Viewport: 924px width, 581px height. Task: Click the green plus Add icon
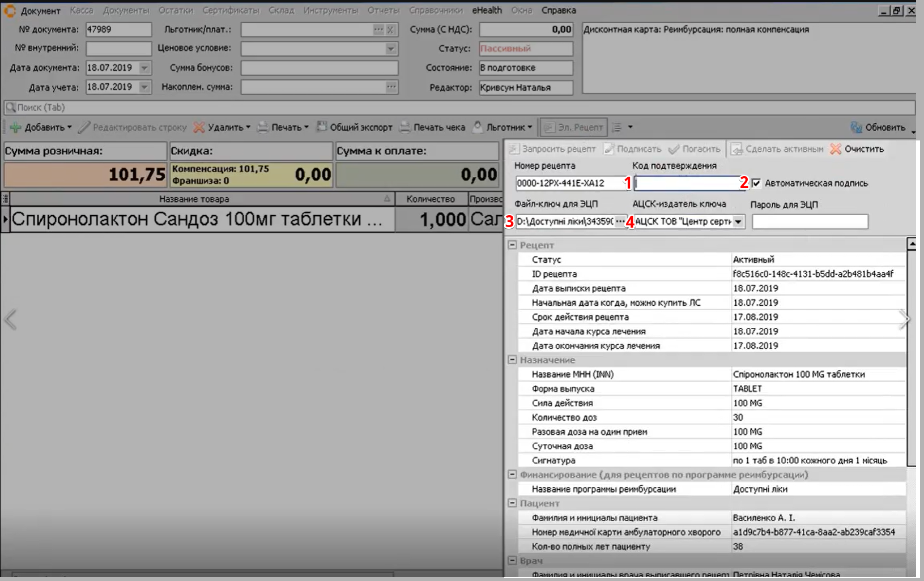point(15,127)
